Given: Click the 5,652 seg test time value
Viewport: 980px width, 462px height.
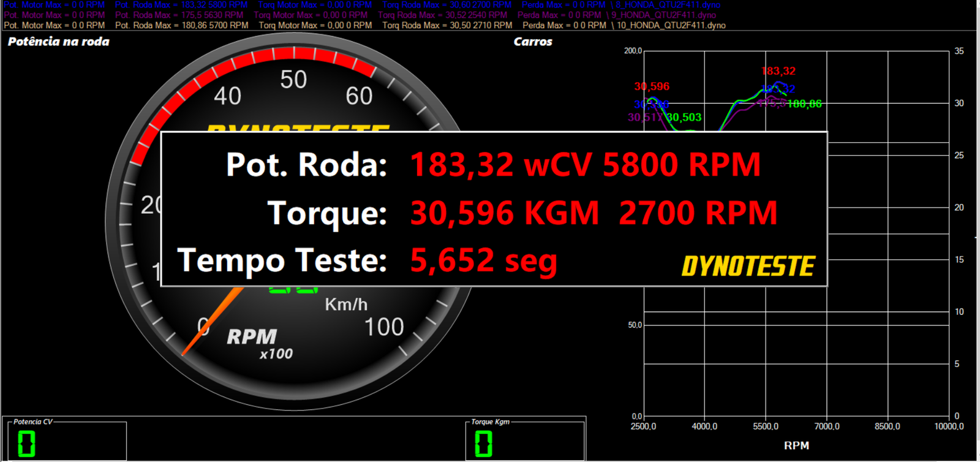Looking at the screenshot, I should (483, 260).
